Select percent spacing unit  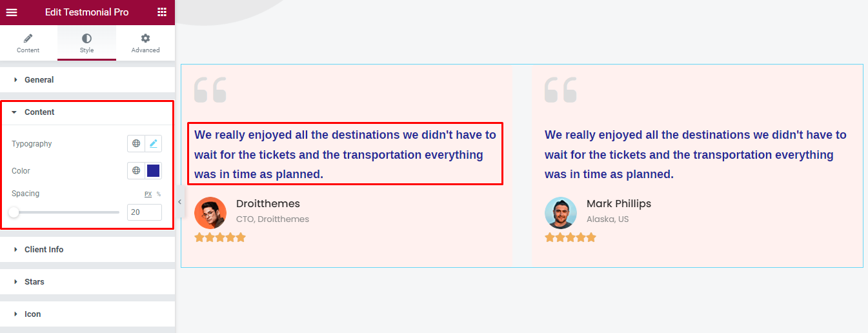[159, 194]
